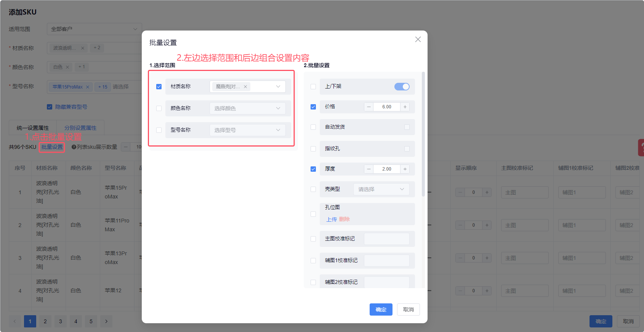Image resolution: width=644 pixels, height=332 pixels.
Task: Check the 自动发货 batch setting checkbox
Action: point(313,127)
